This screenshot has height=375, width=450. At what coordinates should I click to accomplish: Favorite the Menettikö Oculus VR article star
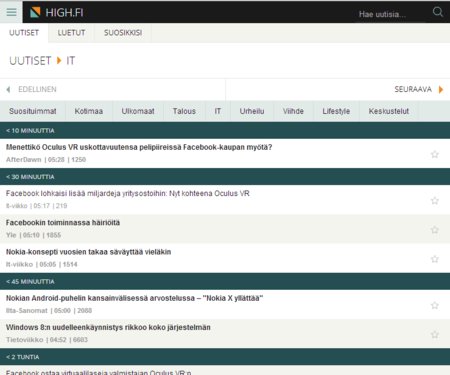click(435, 154)
